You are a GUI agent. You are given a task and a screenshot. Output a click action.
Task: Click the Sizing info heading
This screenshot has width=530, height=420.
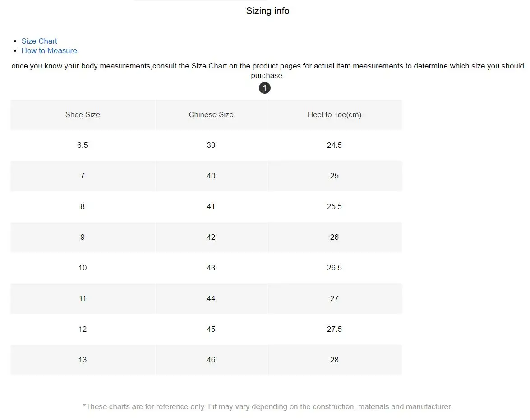tap(267, 11)
